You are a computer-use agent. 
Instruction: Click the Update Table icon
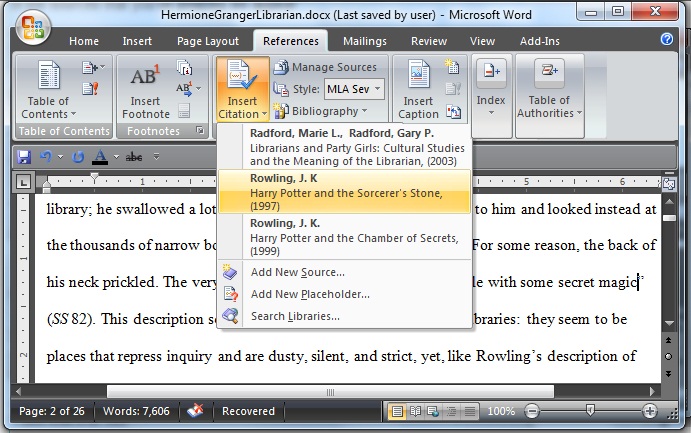(x=90, y=89)
